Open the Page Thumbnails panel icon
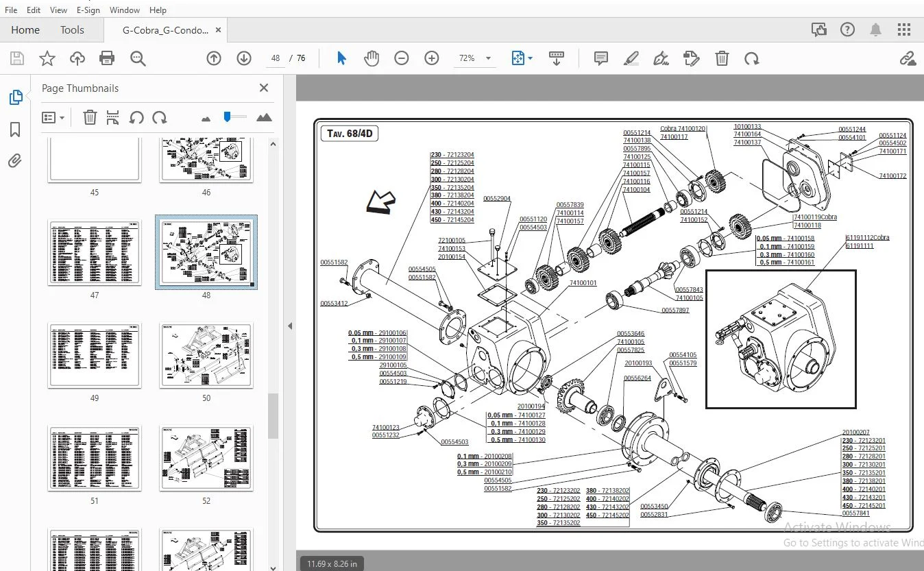Viewport: 924px width, 571px height. [15, 98]
